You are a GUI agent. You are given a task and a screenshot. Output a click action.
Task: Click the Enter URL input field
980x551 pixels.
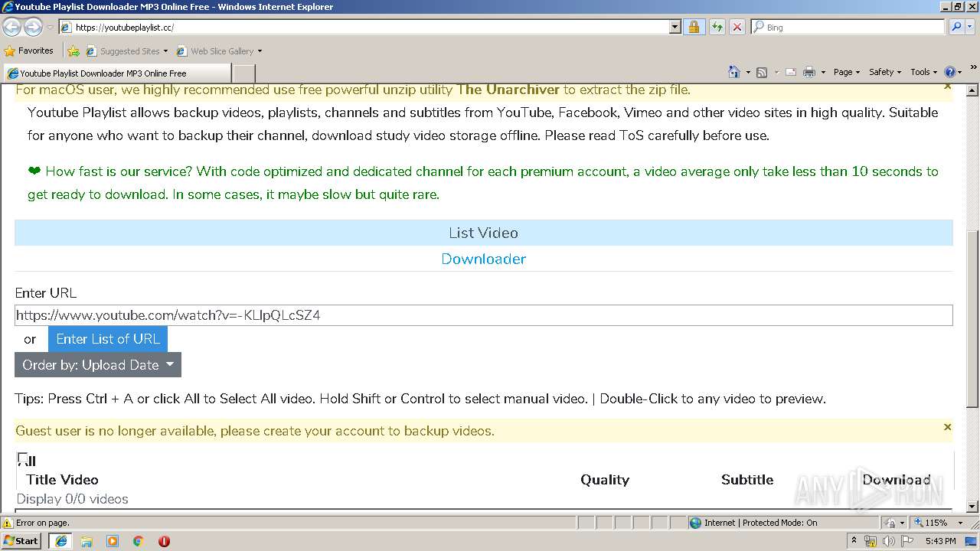click(483, 315)
